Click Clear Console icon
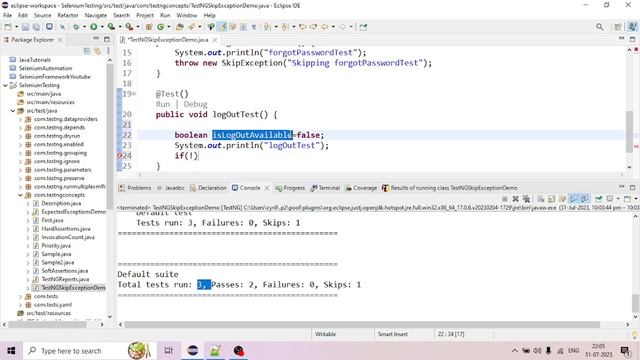640x360 pixels. 540,199
